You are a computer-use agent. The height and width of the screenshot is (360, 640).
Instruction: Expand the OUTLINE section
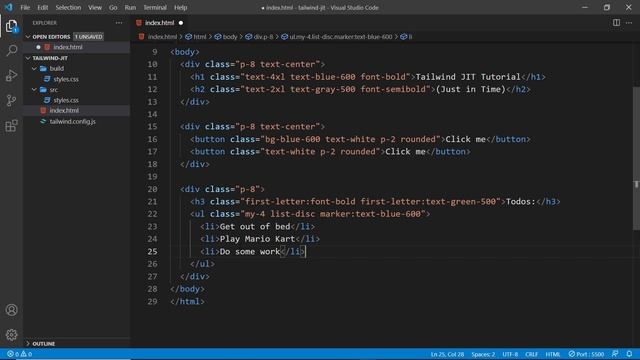click(28, 344)
